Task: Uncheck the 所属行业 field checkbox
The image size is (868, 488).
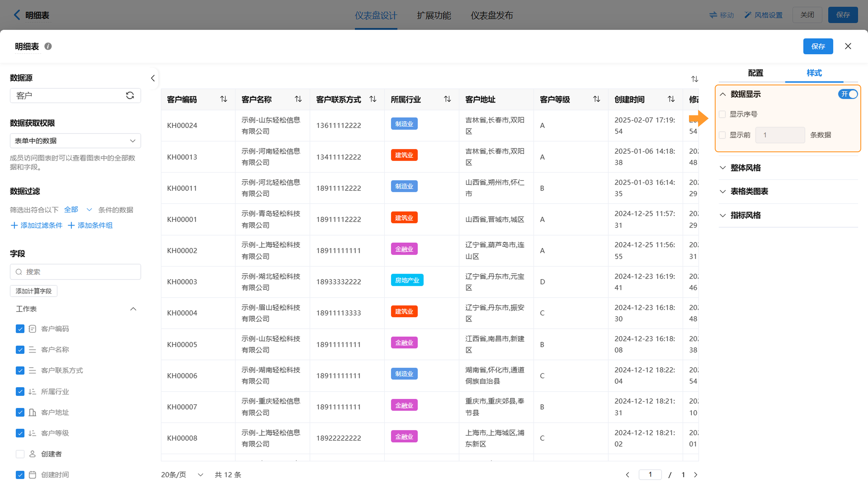Action: 20,391
